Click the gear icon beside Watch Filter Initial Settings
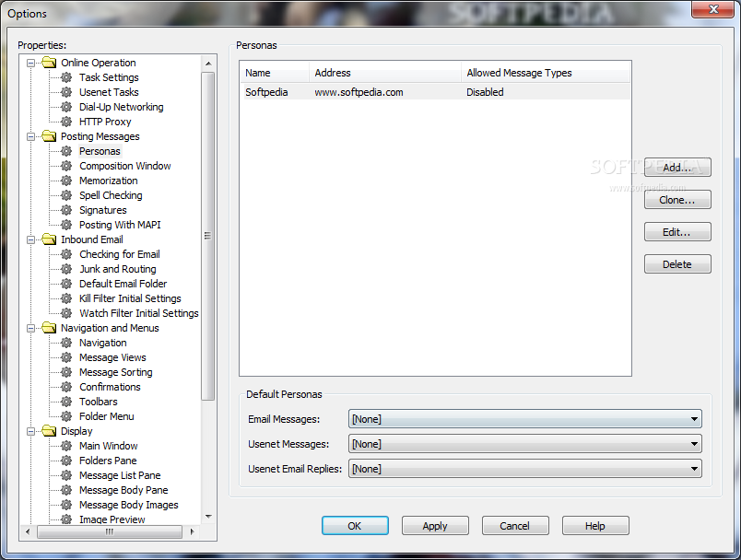741x560 pixels. click(x=66, y=313)
